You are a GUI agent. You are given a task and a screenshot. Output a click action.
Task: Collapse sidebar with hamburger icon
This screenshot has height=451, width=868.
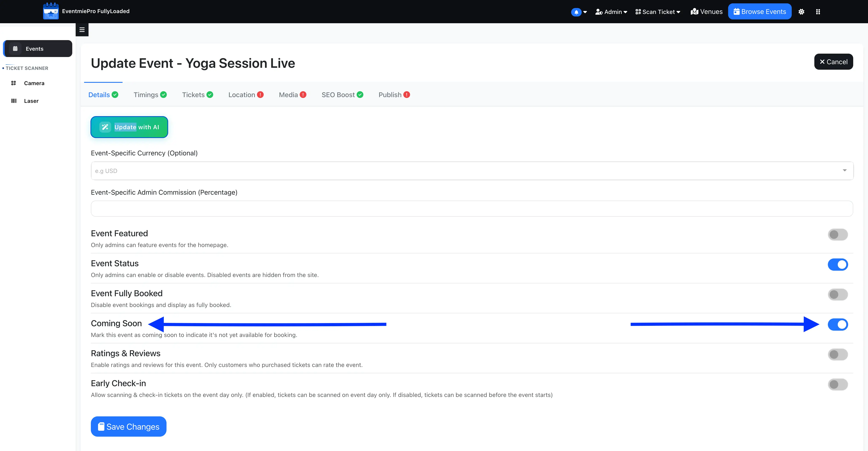coord(82,30)
